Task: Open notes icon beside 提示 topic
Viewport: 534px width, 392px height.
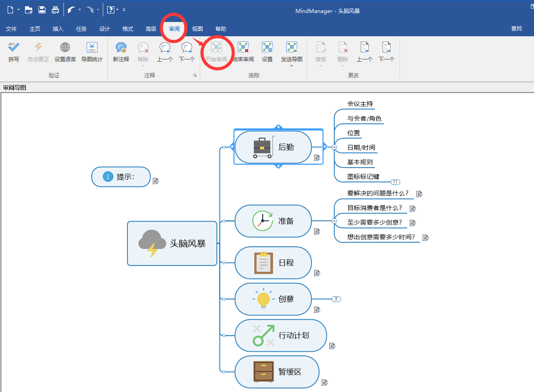Action: click(156, 181)
